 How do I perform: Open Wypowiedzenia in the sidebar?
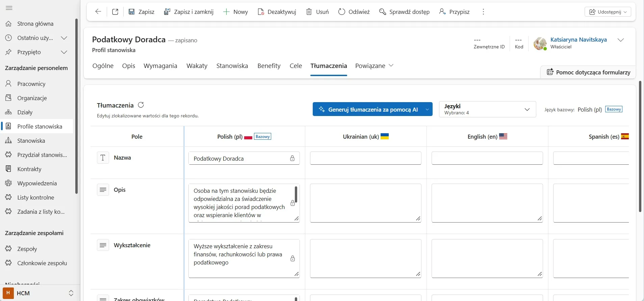pyautogui.click(x=36, y=183)
